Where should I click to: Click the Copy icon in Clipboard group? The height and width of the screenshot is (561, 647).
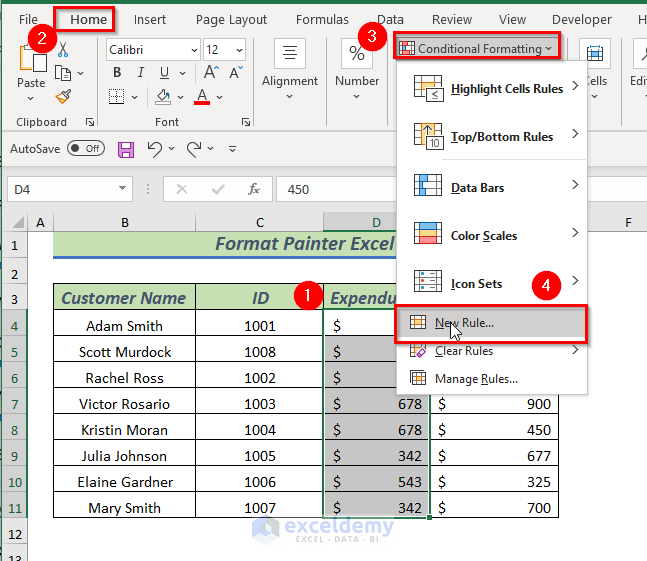63,72
